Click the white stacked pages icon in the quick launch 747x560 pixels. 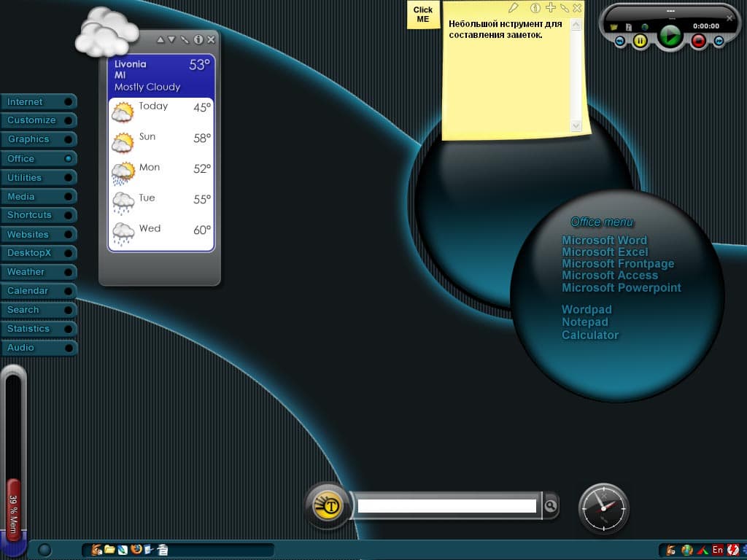pos(163,550)
